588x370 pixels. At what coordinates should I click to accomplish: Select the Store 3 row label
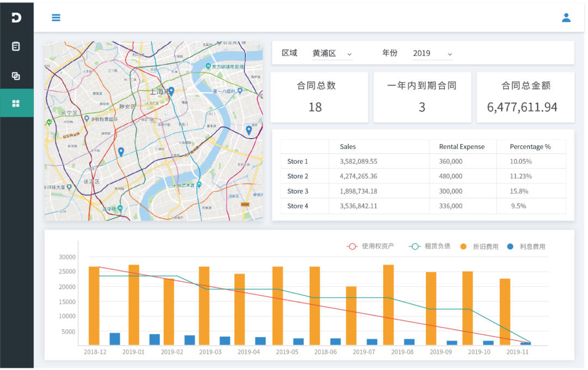[x=297, y=191]
